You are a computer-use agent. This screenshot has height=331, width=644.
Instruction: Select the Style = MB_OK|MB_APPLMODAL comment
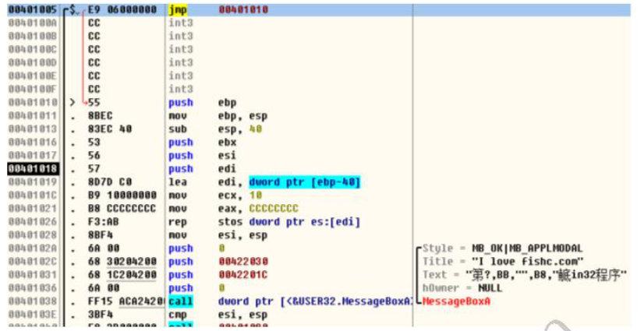coord(494,248)
